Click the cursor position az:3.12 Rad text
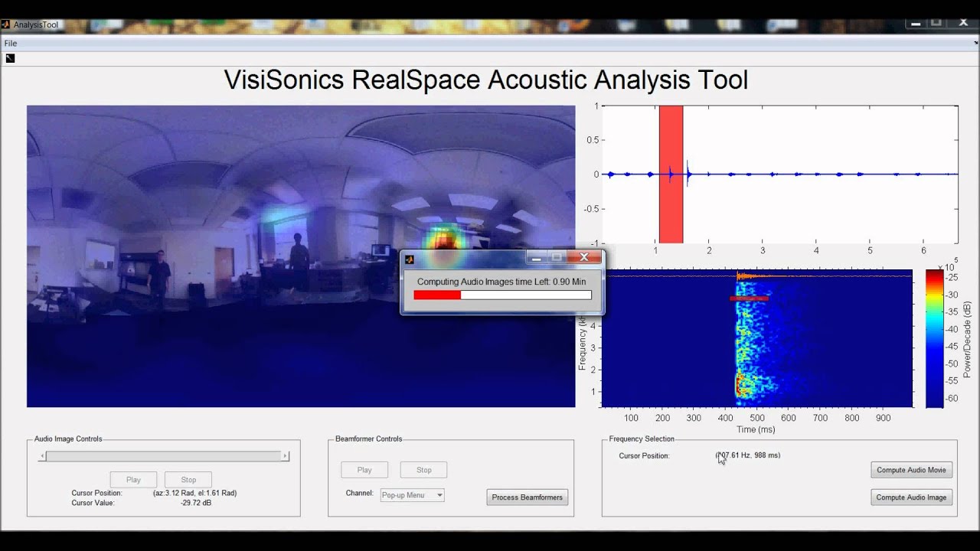Viewport: 980px width, 551px height. click(194, 493)
